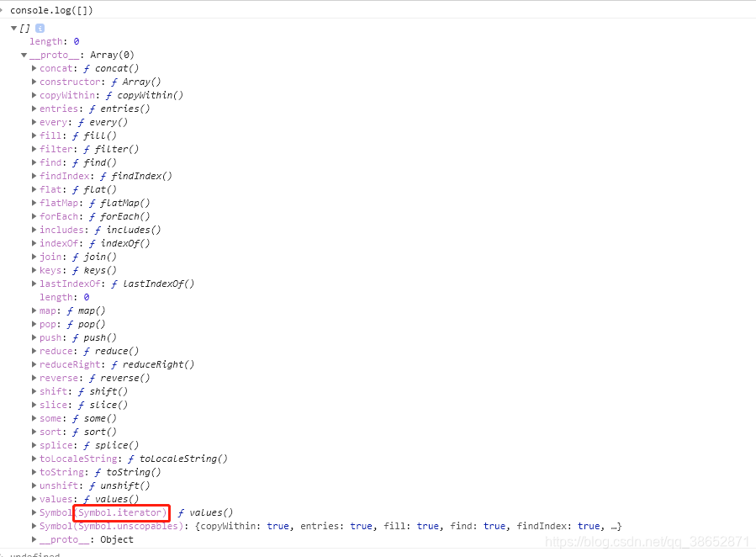
Task: Click the ƒ toString() function value
Action: click(127, 473)
